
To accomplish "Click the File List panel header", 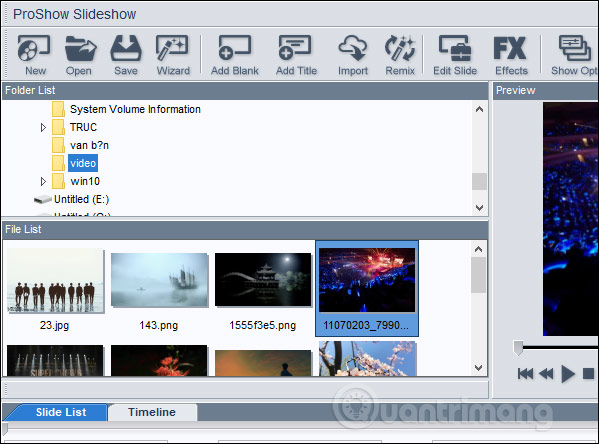I will 244,230.
